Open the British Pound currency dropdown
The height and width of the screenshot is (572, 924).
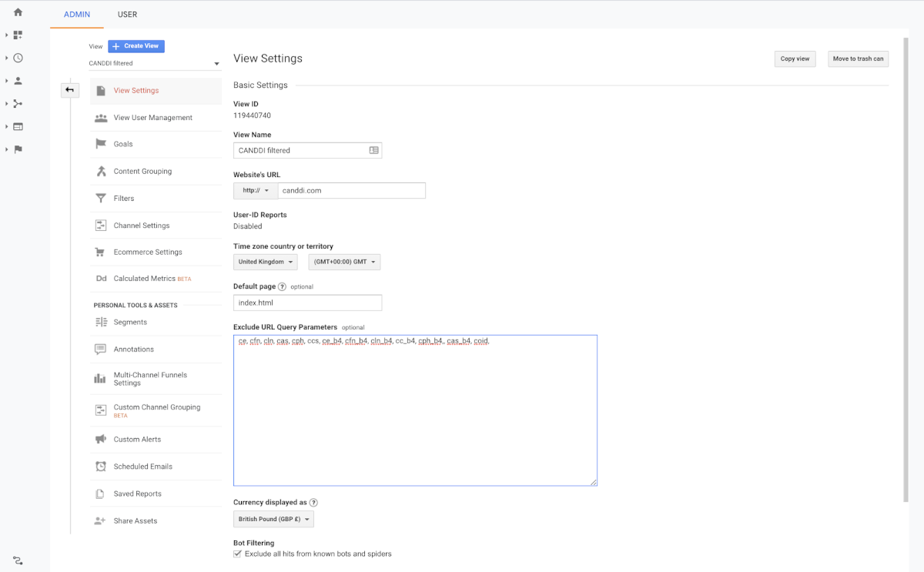pyautogui.click(x=273, y=519)
